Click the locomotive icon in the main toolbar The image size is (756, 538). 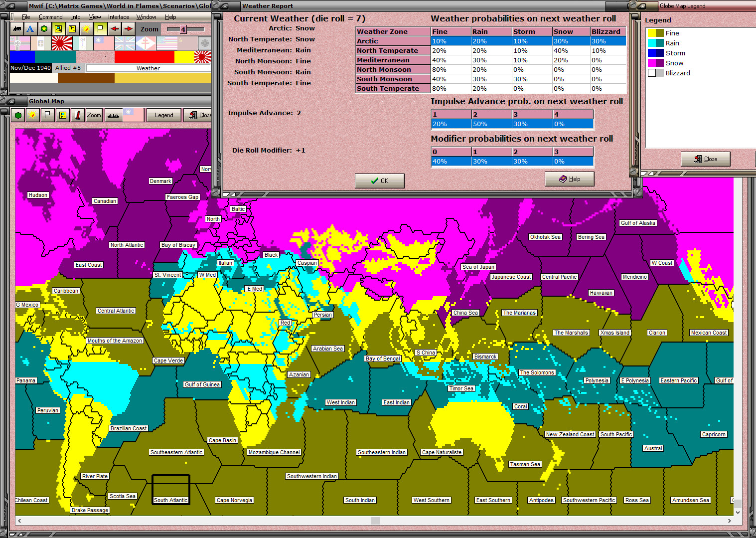[x=16, y=29]
